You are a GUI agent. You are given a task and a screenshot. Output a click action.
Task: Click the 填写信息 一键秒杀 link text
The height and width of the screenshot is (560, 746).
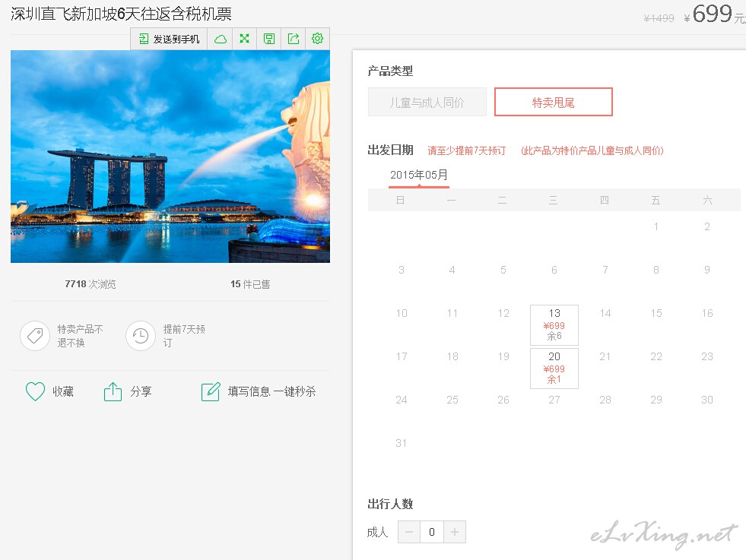point(271,391)
